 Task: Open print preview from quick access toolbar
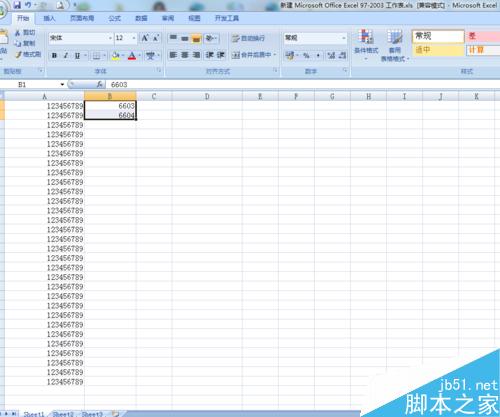(60, 5)
